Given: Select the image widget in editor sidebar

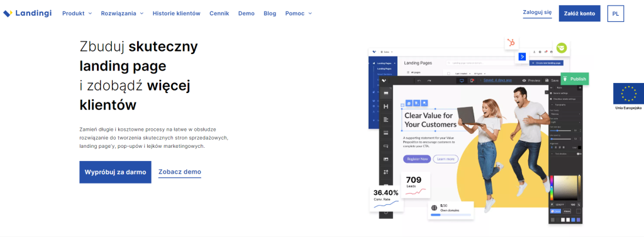Looking at the screenshot, I should click(386, 158).
